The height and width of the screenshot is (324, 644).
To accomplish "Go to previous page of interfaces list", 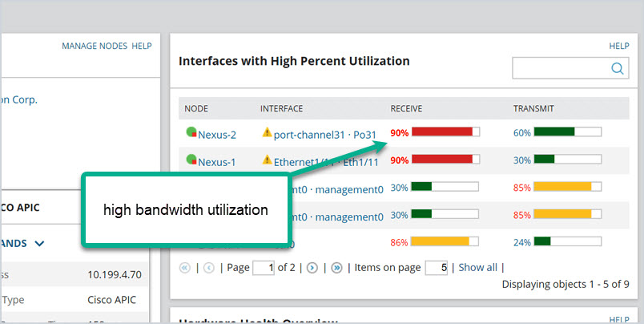I will pos(209,268).
